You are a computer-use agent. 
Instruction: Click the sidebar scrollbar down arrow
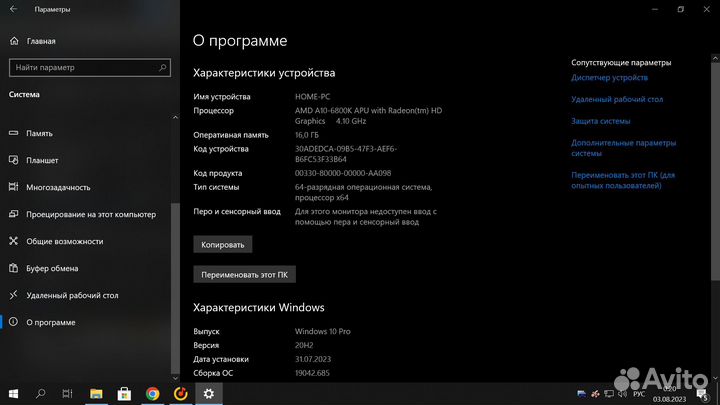(x=175, y=378)
